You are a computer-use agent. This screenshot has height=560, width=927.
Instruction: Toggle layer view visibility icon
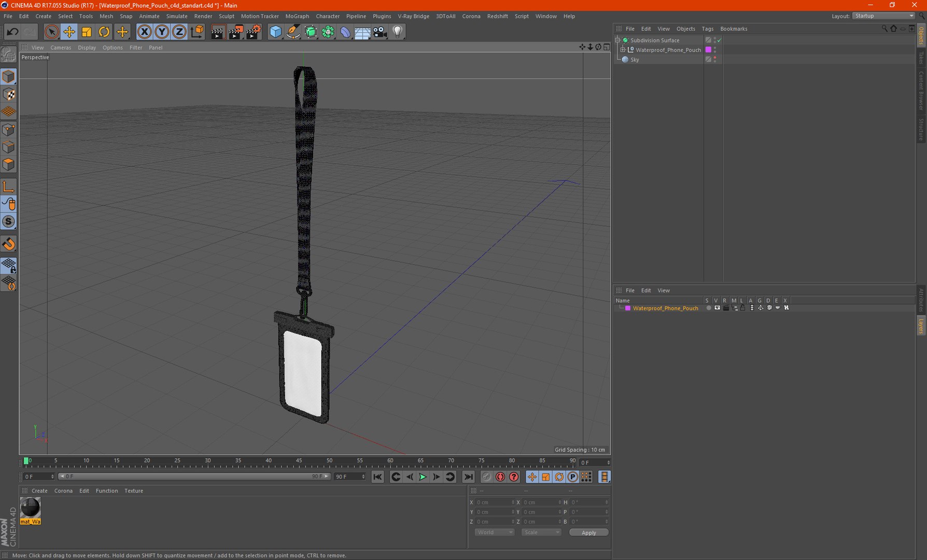[x=717, y=308]
